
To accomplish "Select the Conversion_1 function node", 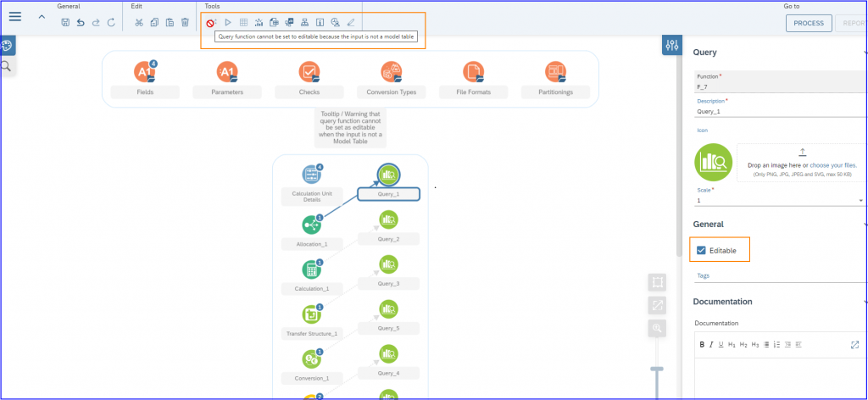I will (x=311, y=359).
